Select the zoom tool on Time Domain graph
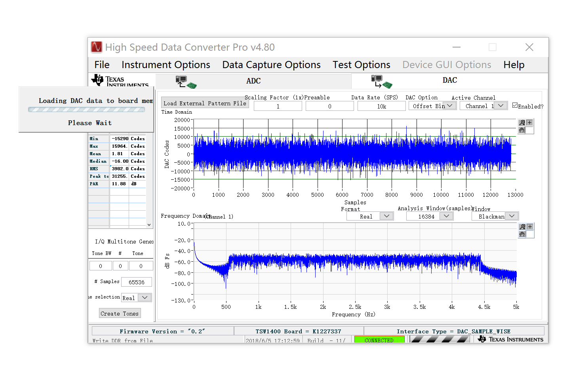The width and height of the screenshot is (588, 388). pyautogui.click(x=522, y=123)
